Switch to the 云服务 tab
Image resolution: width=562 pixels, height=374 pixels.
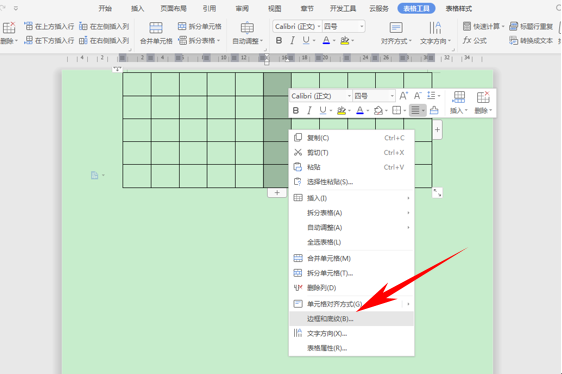click(378, 8)
